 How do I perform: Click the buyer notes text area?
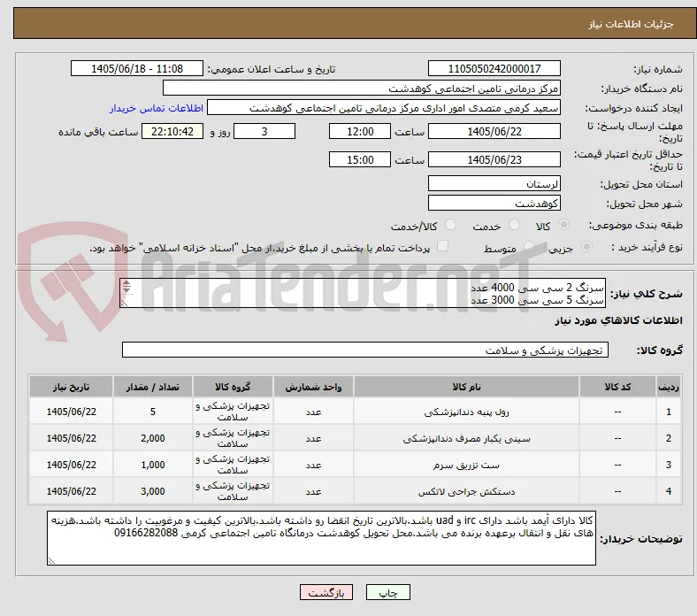[x=321, y=538]
